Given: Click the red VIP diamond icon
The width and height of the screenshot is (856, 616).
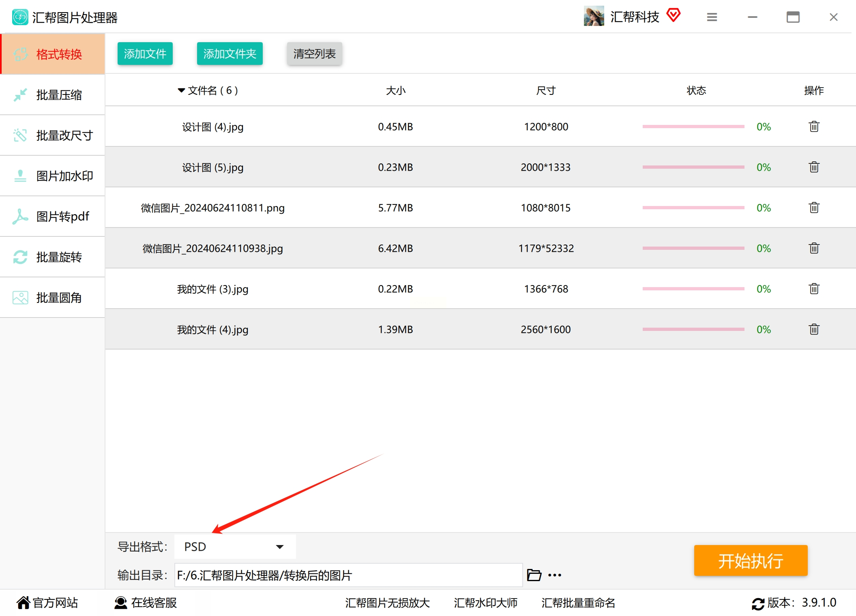Looking at the screenshot, I should [674, 15].
